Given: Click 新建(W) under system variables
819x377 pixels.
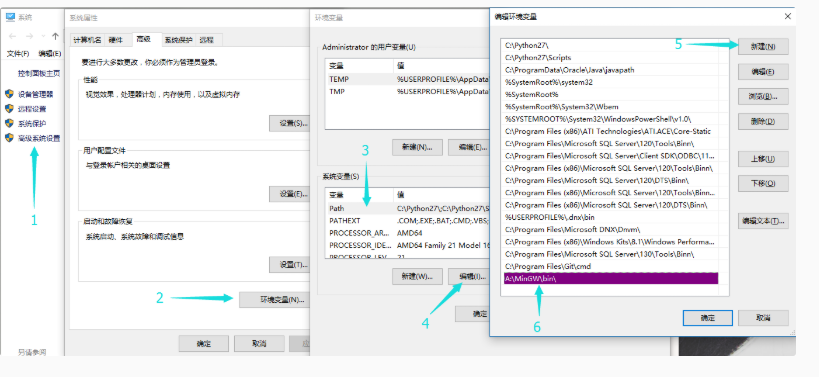Looking at the screenshot, I should [417, 276].
